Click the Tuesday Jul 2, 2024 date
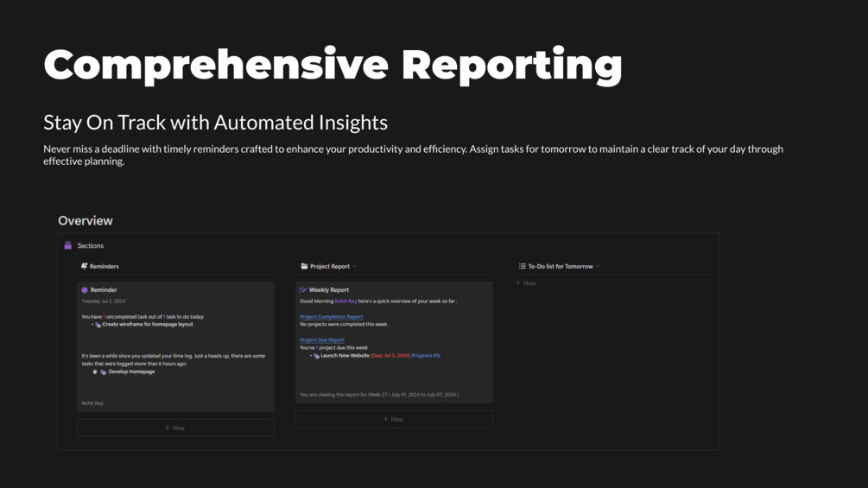 pyautogui.click(x=104, y=301)
